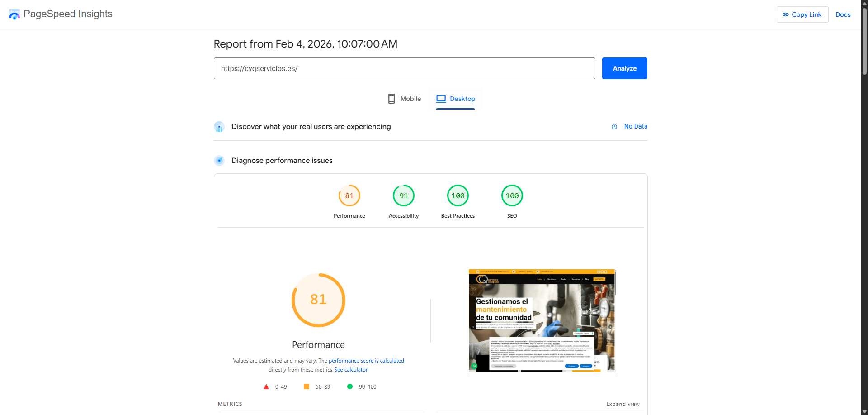The image size is (868, 415).
Task: Switch to the Desktop tab
Action: (x=456, y=99)
